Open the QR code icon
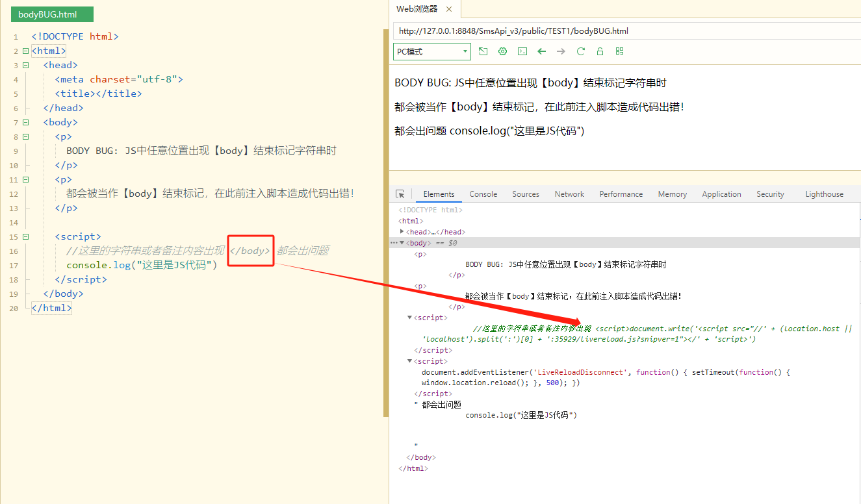This screenshot has width=861, height=504. pyautogui.click(x=619, y=51)
